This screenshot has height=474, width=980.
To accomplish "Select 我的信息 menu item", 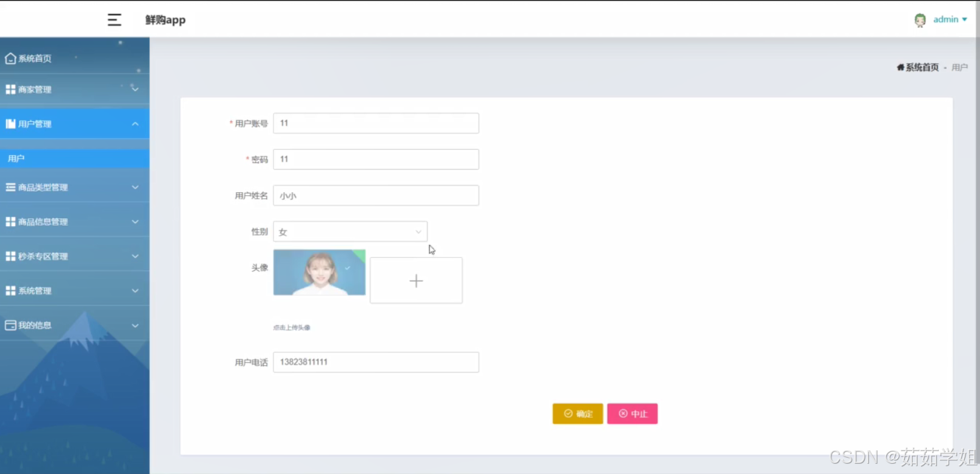I will pos(75,325).
